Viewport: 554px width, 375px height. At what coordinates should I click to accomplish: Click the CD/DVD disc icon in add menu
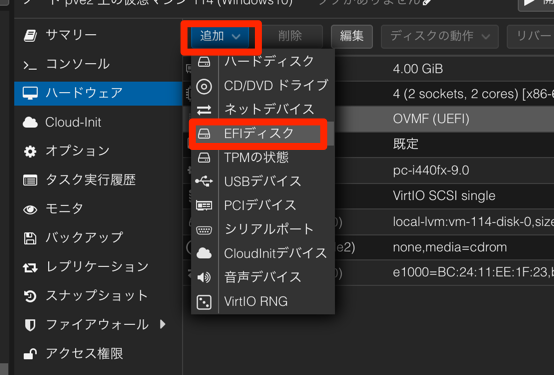[204, 86]
